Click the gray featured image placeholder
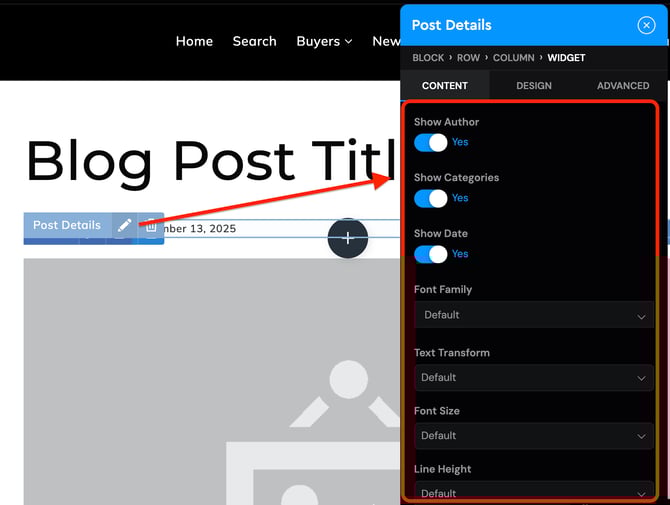 (x=200, y=380)
